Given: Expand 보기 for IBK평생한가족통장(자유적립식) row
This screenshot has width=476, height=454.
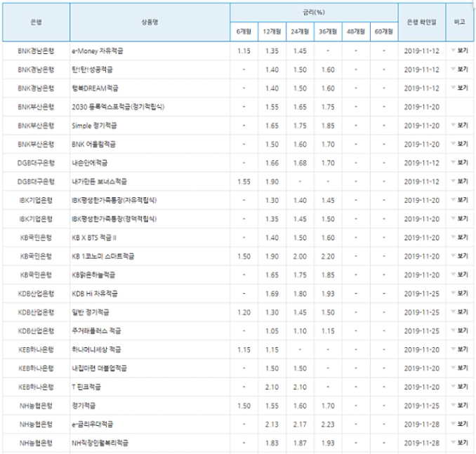Looking at the screenshot, I should pyautogui.click(x=460, y=200).
